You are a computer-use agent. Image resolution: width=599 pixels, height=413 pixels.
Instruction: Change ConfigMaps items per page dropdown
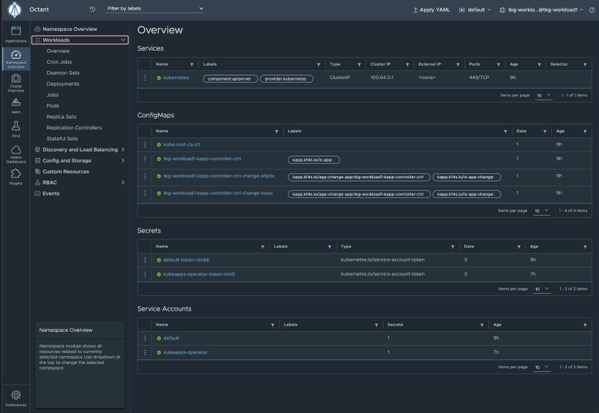pos(542,211)
